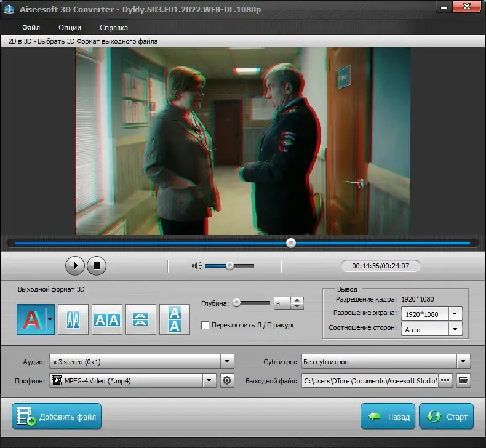Select Side by Side full 3D format
The width and height of the screenshot is (486, 448).
tap(107, 319)
